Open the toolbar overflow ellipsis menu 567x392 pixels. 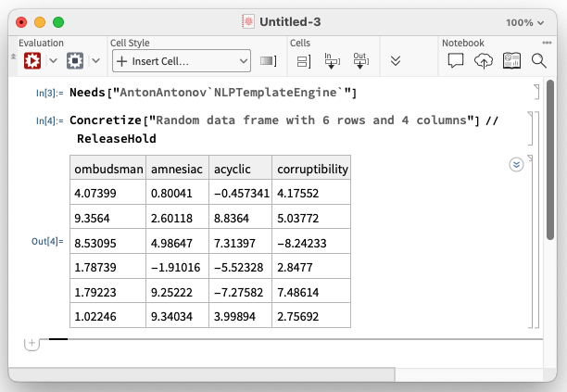(x=547, y=42)
